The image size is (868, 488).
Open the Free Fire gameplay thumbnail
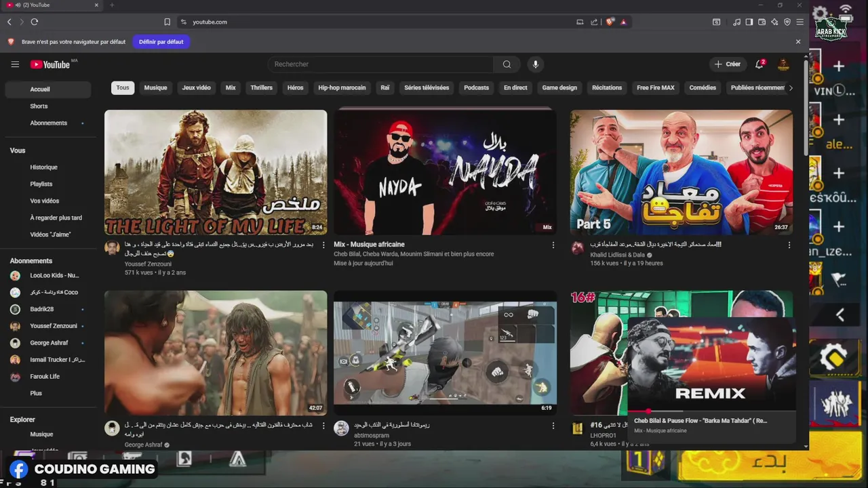445,353
